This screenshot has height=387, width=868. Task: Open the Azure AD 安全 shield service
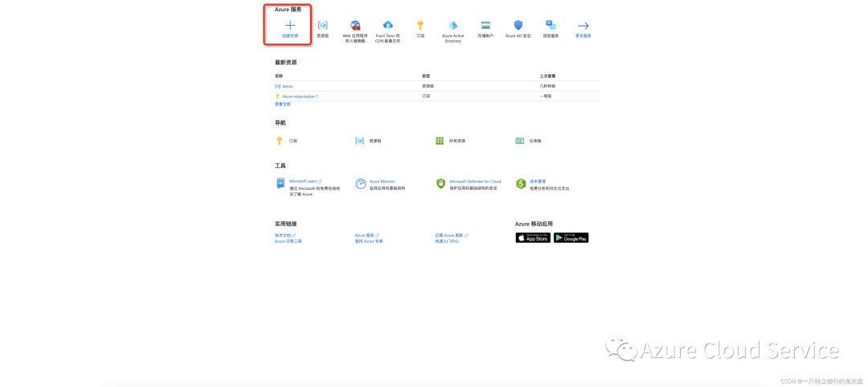click(518, 29)
